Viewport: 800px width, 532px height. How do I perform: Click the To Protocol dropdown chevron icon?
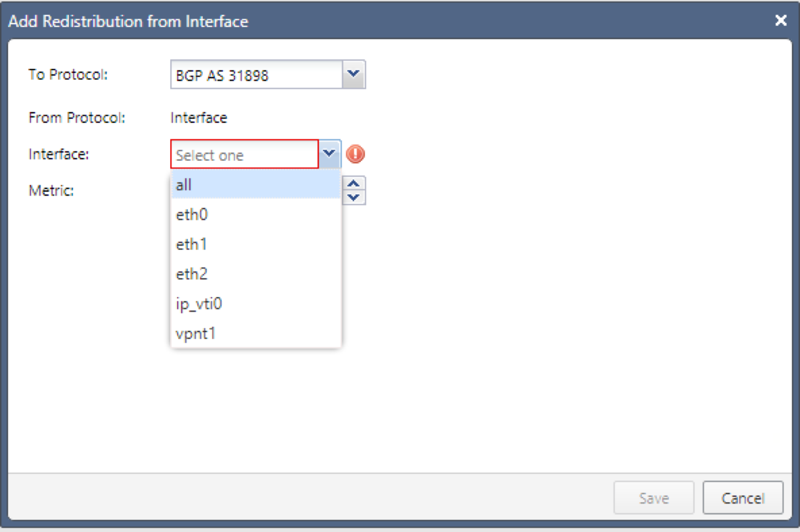(x=353, y=74)
